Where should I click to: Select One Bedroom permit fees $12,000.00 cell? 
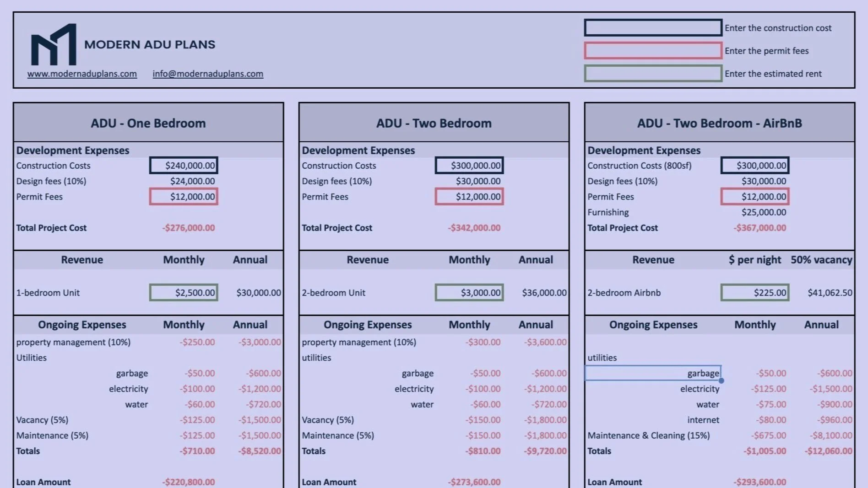point(184,197)
